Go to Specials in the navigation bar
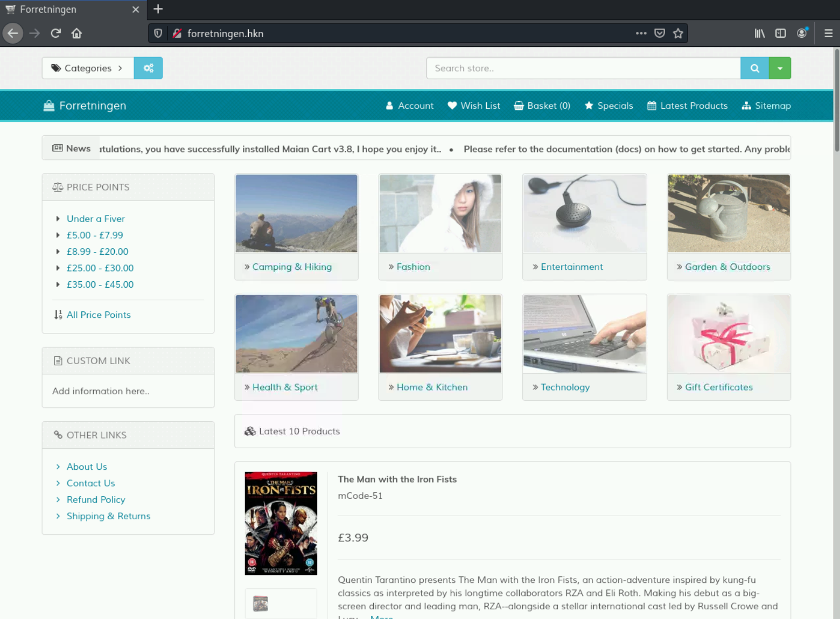 [x=608, y=106]
